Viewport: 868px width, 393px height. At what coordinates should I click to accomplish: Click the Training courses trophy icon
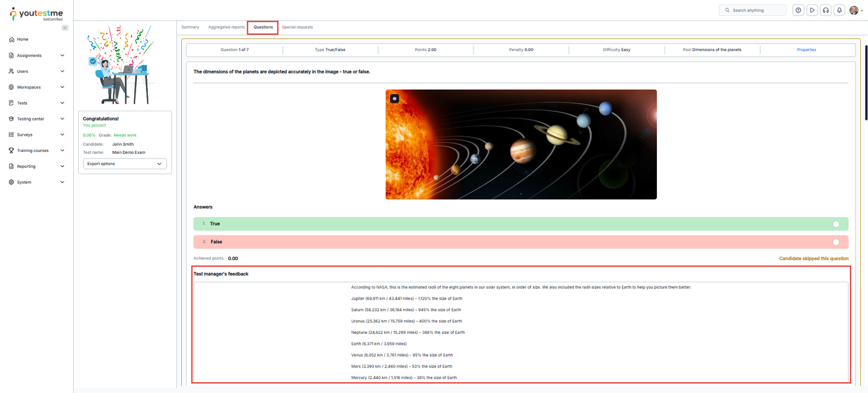click(11, 150)
